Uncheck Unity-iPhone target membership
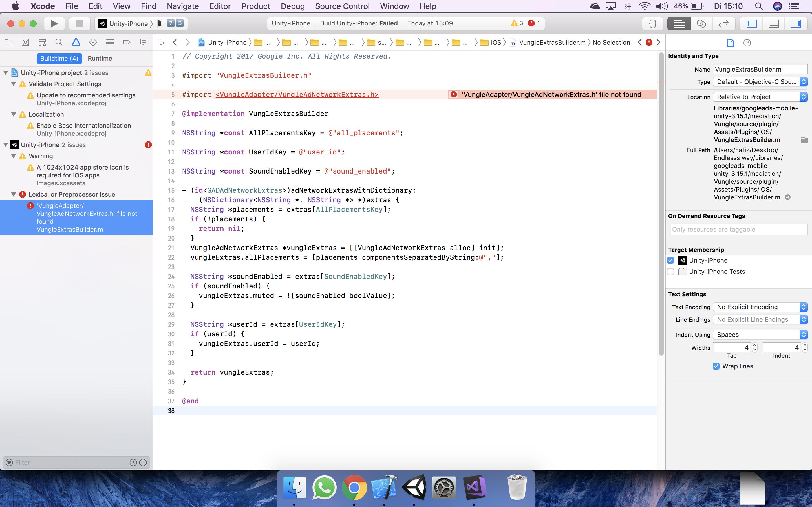812x507 pixels. [671, 260]
